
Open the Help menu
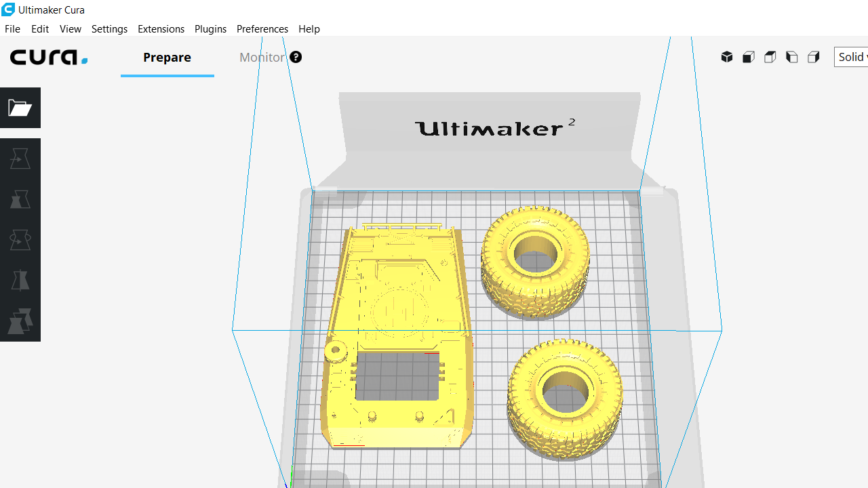click(309, 29)
